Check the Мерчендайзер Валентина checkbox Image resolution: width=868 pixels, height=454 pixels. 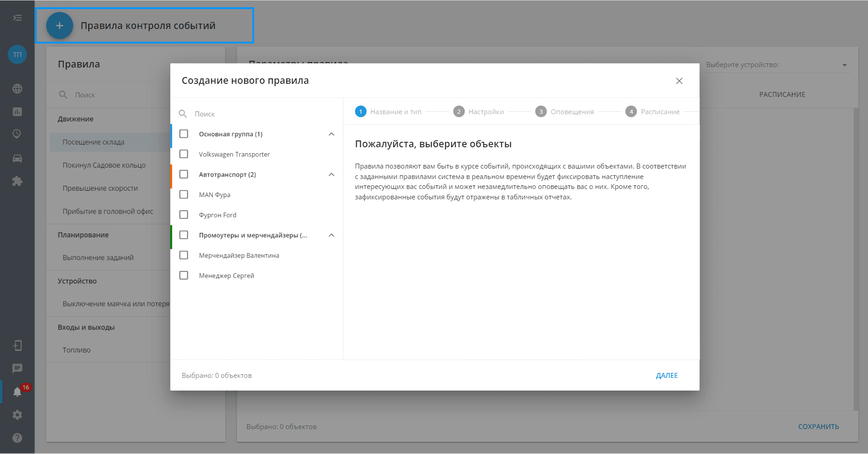click(184, 255)
